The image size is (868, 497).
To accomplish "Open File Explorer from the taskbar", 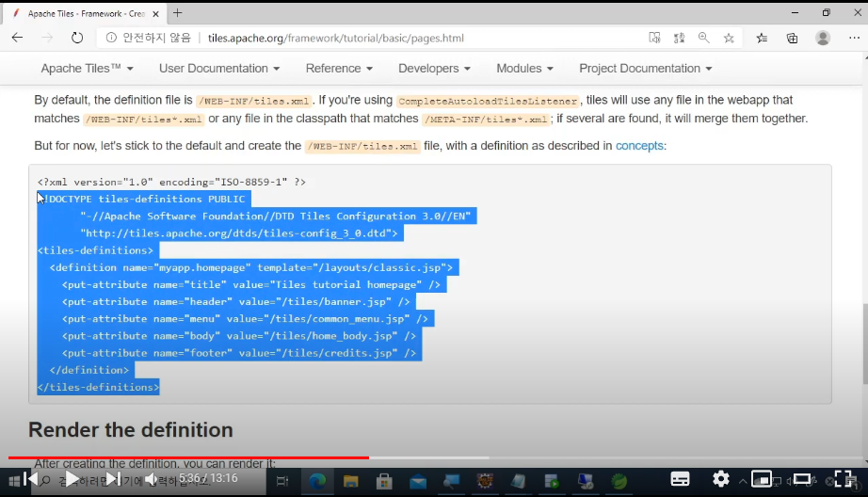I will pyautogui.click(x=350, y=481).
